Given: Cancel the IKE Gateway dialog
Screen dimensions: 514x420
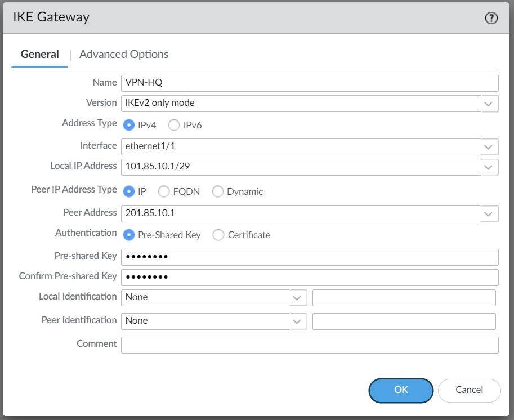Looking at the screenshot, I should click(469, 390).
